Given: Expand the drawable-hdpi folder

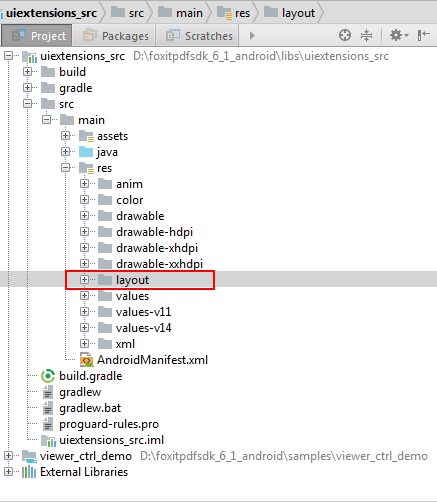Looking at the screenshot, I should point(85,232).
